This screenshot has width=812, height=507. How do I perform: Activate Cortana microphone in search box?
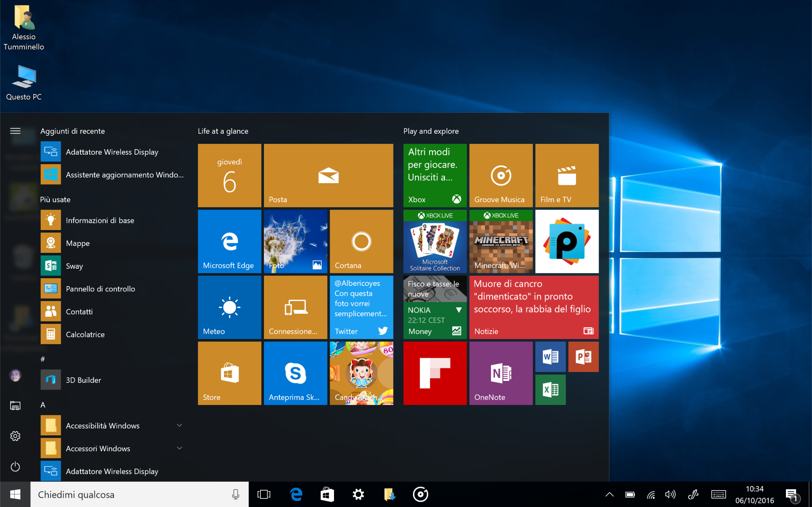coord(236,494)
